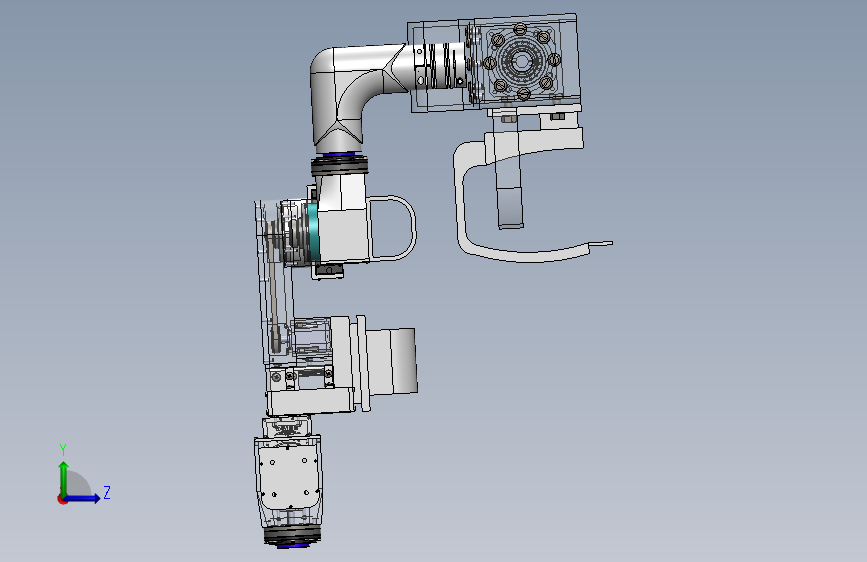Select the teal ring on the model
The image size is (867, 562).
tap(314, 233)
